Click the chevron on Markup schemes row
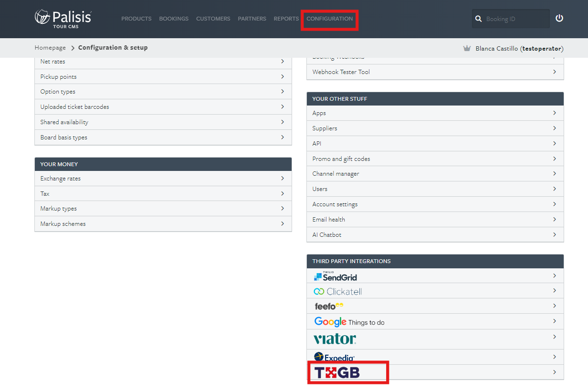Viewport: 588px width, 392px height. [283, 223]
